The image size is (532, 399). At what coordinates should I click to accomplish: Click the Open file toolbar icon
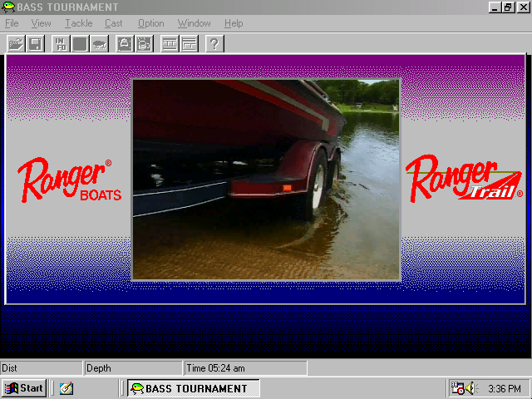click(x=17, y=44)
